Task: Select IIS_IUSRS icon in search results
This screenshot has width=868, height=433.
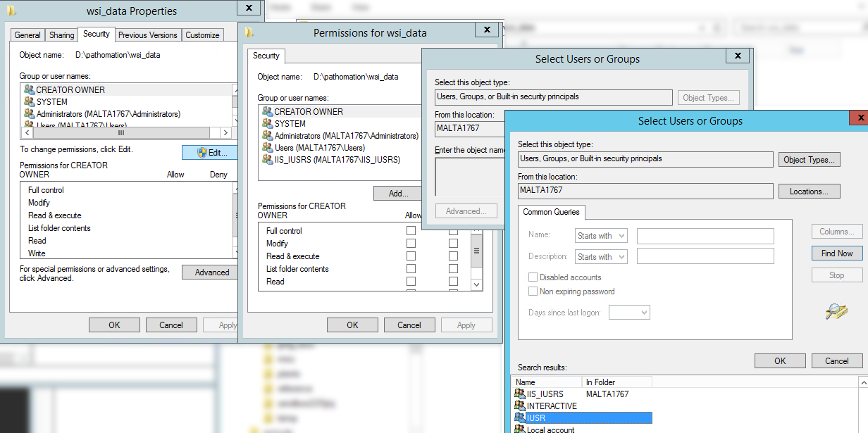Action: (x=521, y=394)
